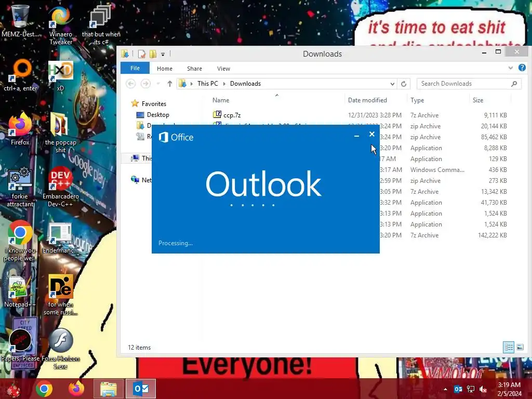
Task: Open Explorer Help question mark icon
Action: click(522, 68)
